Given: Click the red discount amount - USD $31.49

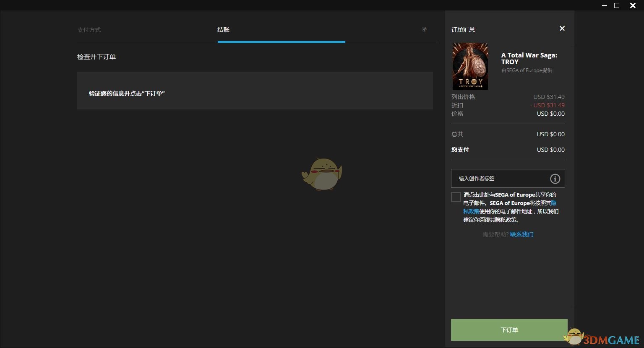Looking at the screenshot, I should tap(548, 105).
